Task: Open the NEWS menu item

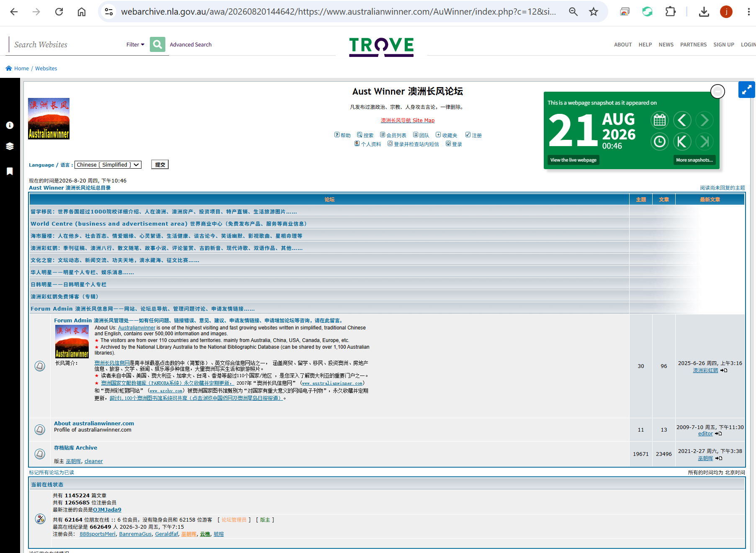Action: [666, 44]
